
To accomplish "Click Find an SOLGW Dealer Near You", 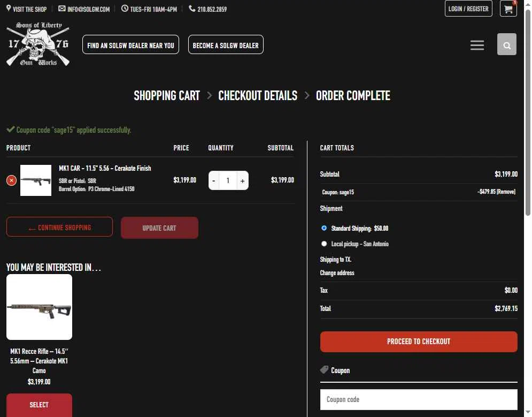I will (130, 45).
